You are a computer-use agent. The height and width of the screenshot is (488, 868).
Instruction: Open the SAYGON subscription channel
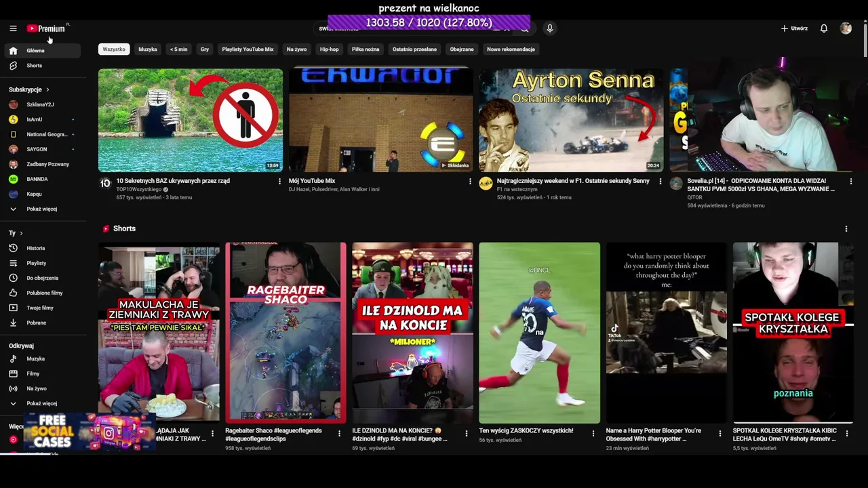(43, 149)
